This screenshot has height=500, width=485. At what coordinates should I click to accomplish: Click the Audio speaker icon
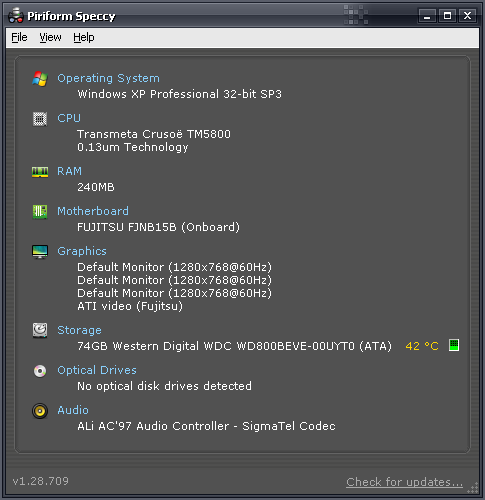click(40, 411)
